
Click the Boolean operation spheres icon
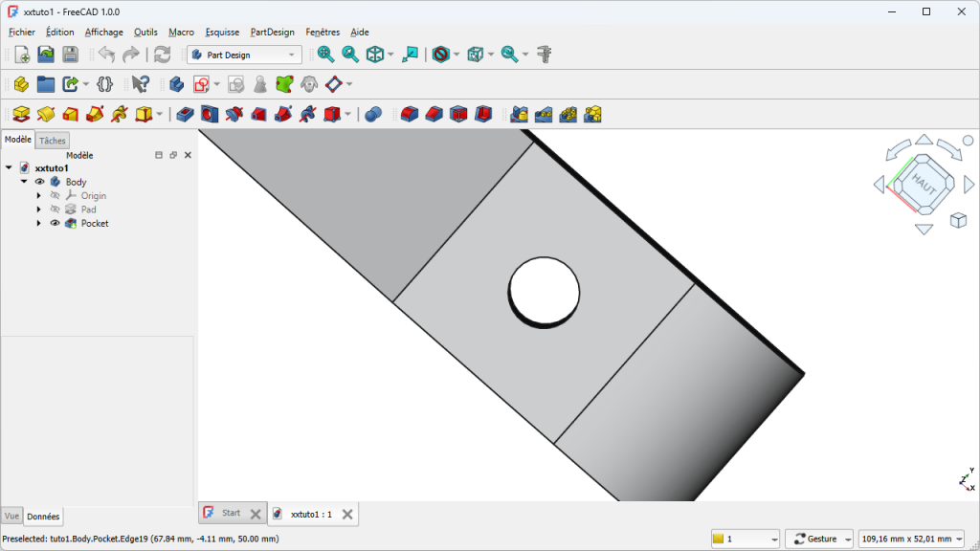coord(374,115)
